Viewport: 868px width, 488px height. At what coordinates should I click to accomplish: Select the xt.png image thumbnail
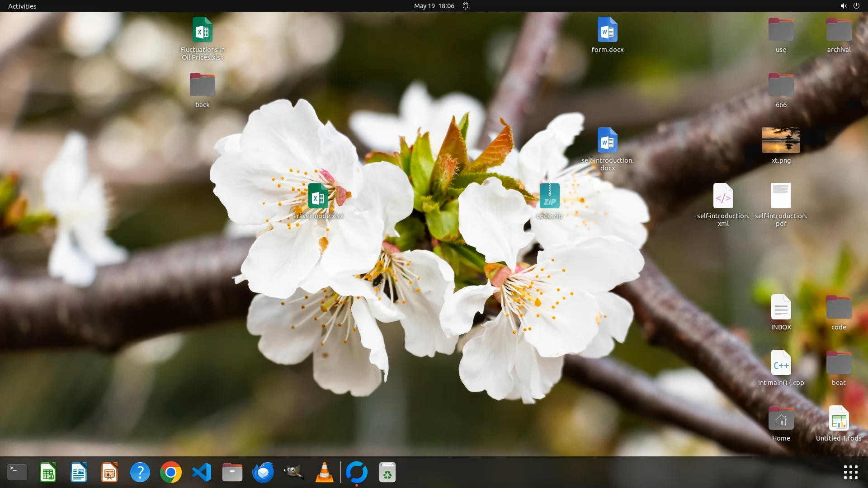(781, 140)
